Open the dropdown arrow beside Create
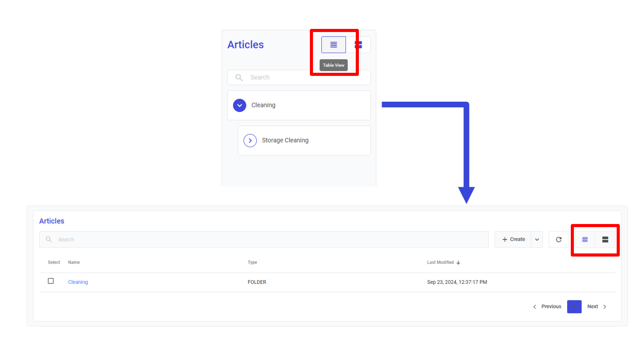 tap(537, 240)
